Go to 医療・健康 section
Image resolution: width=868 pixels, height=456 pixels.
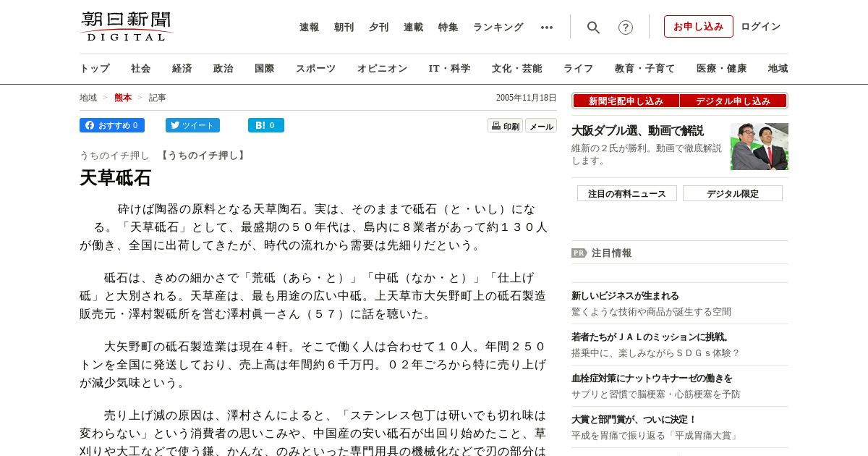click(722, 69)
